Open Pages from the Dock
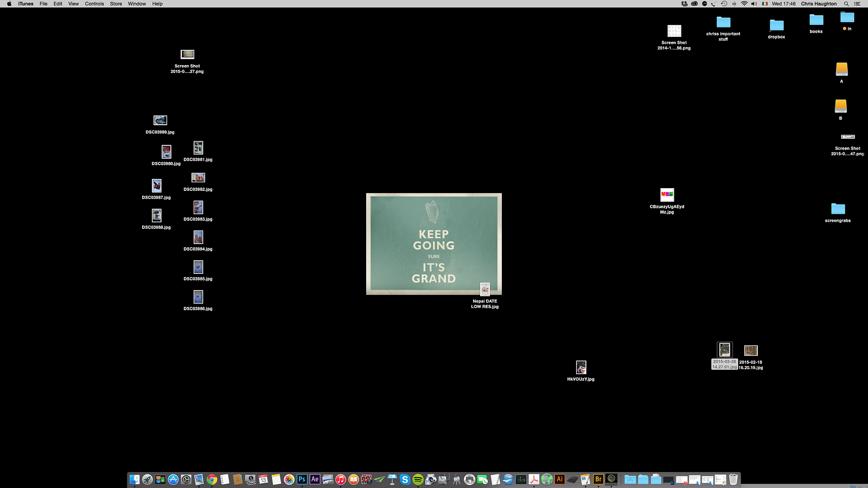868x488 pixels. pyautogui.click(x=585, y=479)
